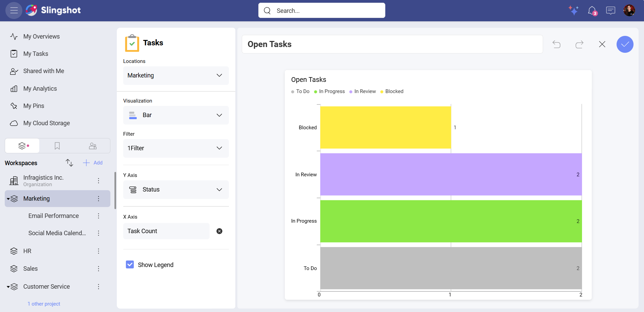Enable the Show Legend checkbox
Image resolution: width=644 pixels, height=312 pixels.
tap(130, 264)
